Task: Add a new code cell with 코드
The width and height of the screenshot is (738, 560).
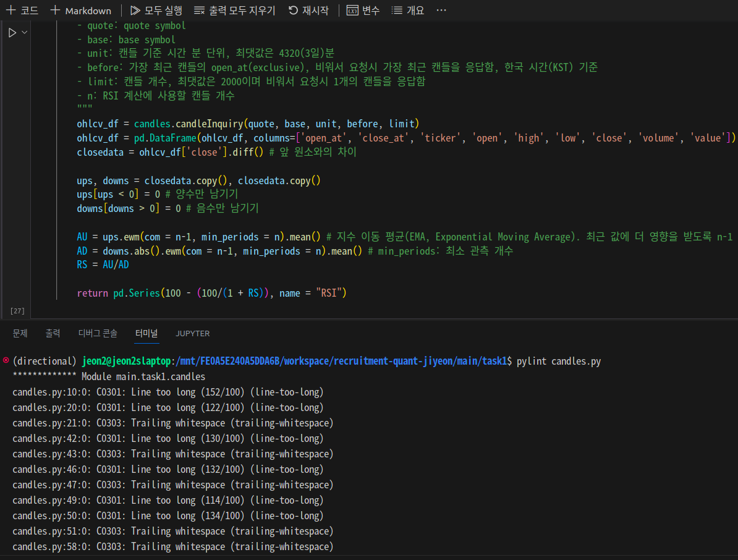Action: [22, 11]
